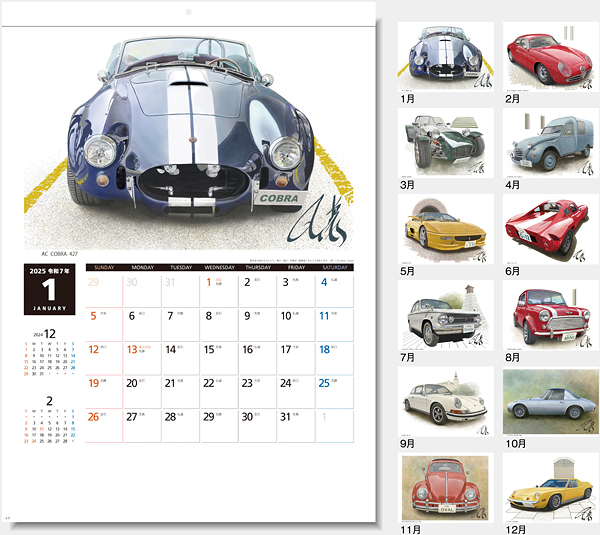Select the January 13 holiday cell
600x535 pixels.
(x=143, y=359)
